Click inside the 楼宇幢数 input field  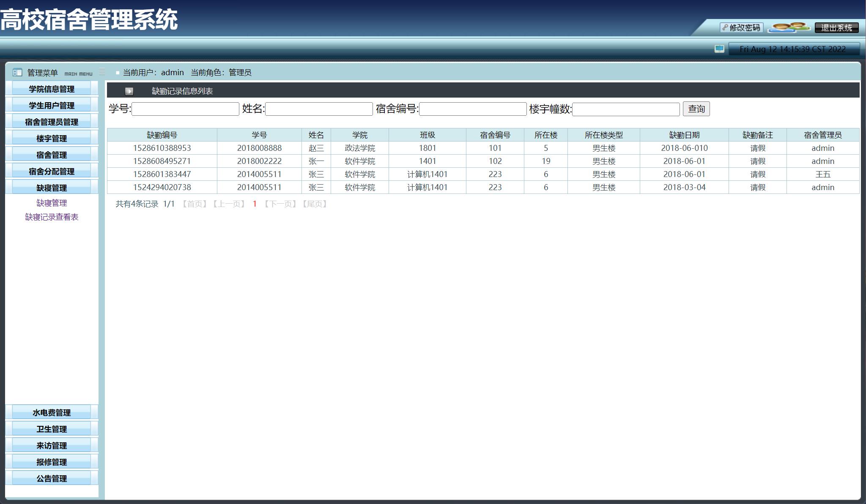(625, 109)
